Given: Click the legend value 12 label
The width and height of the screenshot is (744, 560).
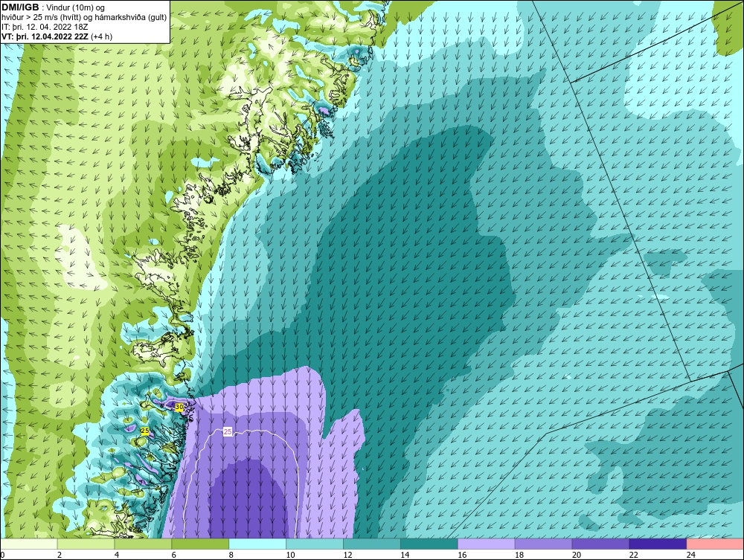Looking at the screenshot, I should pyautogui.click(x=347, y=555).
